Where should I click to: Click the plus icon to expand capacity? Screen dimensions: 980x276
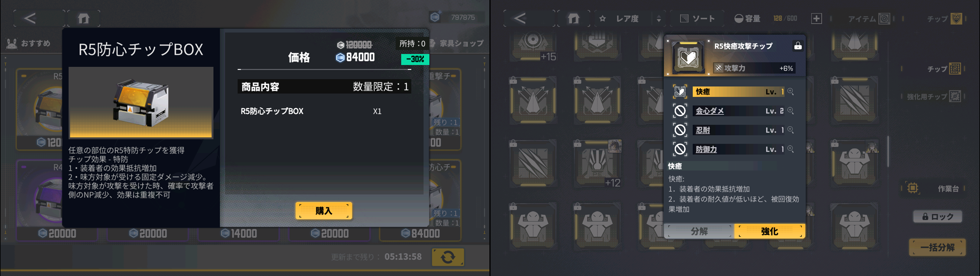click(816, 18)
